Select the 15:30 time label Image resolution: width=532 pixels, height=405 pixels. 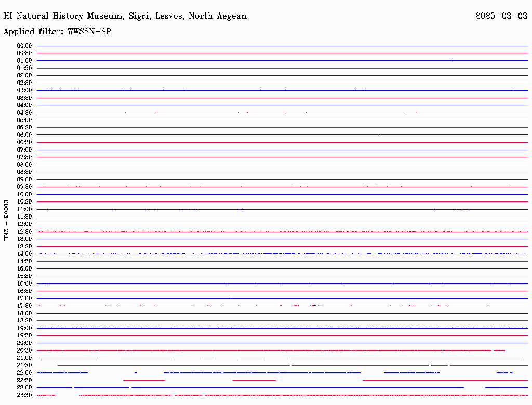24,276
